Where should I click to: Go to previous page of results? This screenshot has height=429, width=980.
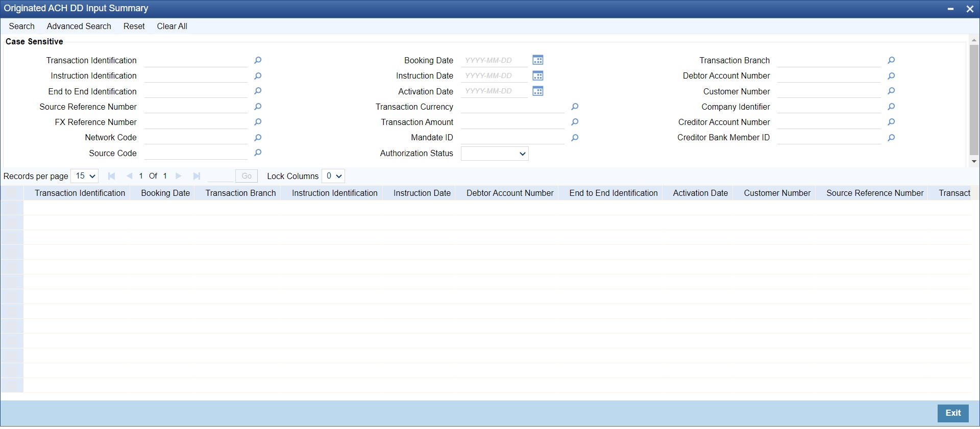129,176
